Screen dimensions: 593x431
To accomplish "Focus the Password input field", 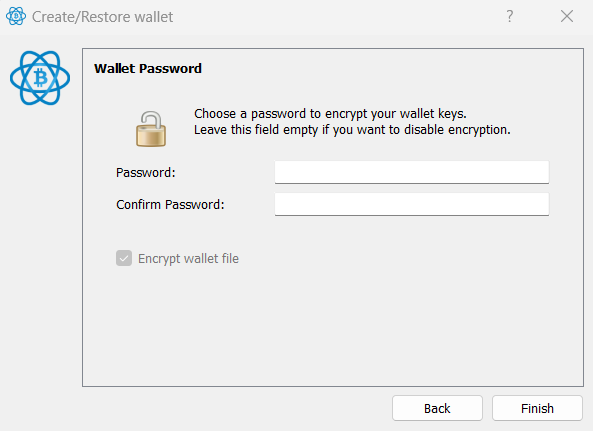I will click(412, 172).
